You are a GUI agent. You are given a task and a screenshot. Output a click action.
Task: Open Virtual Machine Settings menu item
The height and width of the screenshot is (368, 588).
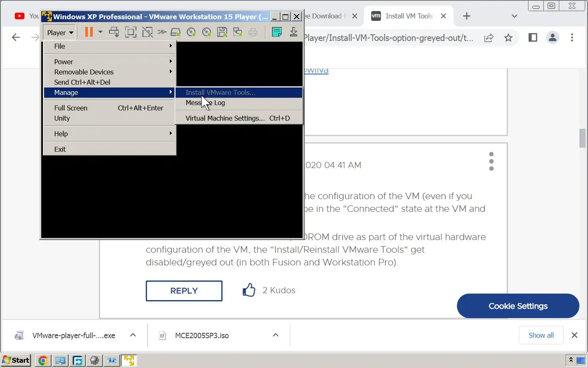[239, 118]
